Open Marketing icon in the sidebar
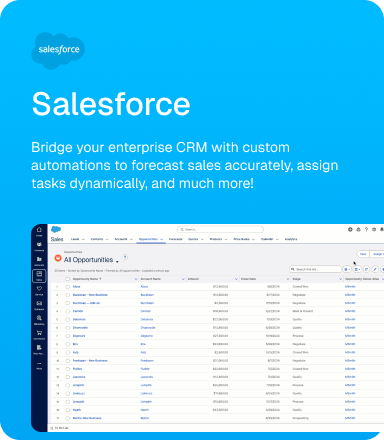This screenshot has height=440, width=384. point(39,320)
